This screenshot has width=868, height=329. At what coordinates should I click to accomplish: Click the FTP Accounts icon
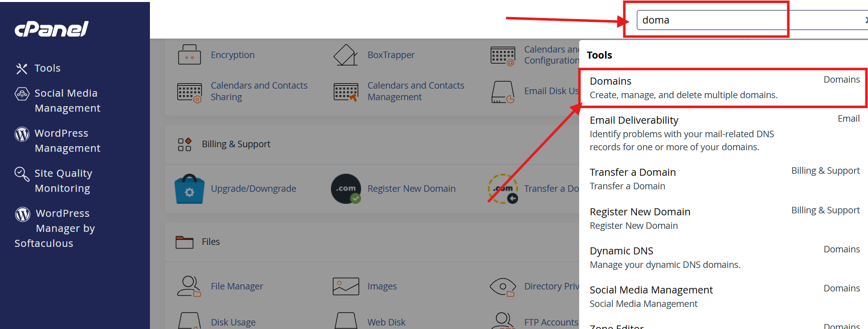click(503, 321)
